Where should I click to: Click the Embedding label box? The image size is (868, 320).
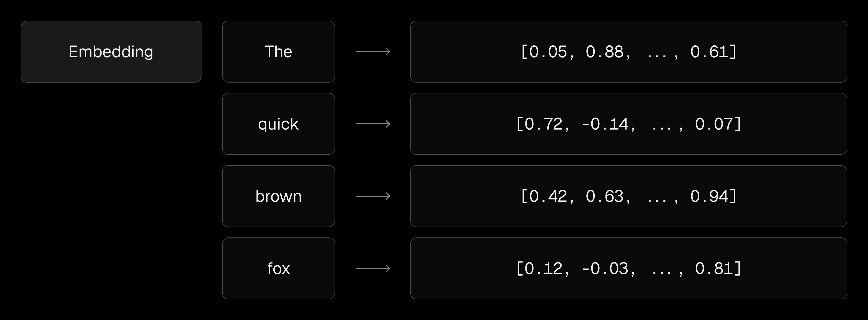point(111,52)
